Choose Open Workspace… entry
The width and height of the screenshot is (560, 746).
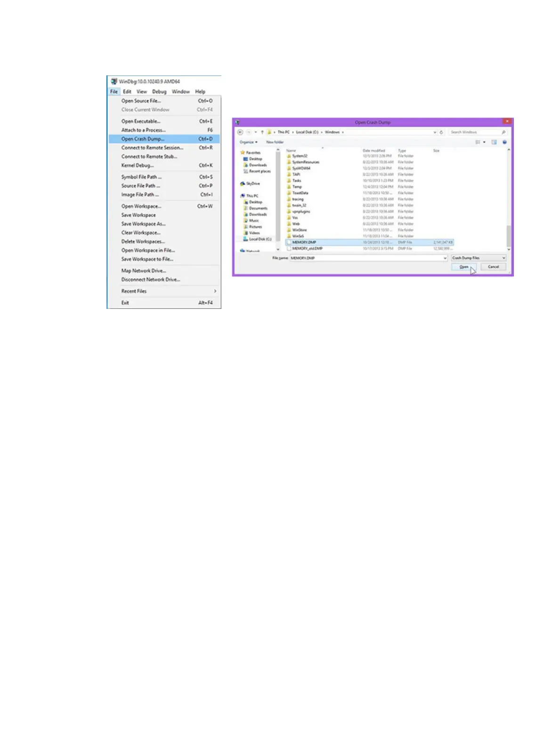tap(164, 206)
